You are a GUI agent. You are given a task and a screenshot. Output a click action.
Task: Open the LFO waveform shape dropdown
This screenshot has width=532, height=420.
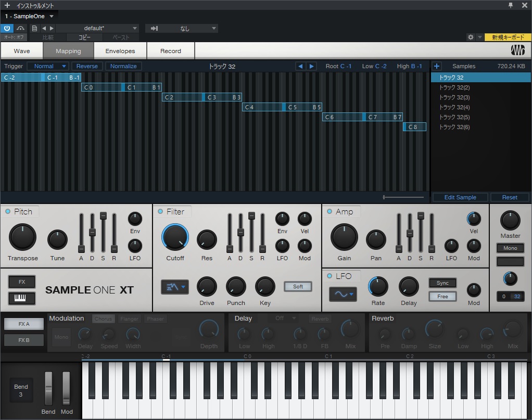343,294
